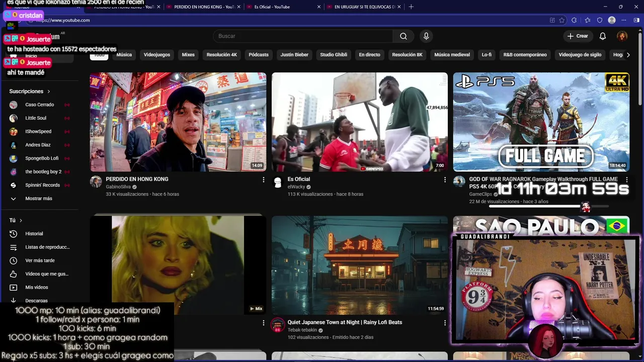Click the GabinoSilva channel avatar

[96, 182]
